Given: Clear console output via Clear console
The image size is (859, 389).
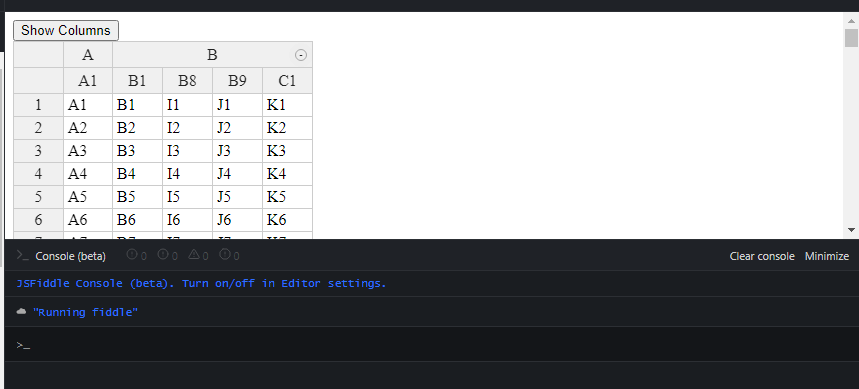Looking at the screenshot, I should tap(761, 256).
